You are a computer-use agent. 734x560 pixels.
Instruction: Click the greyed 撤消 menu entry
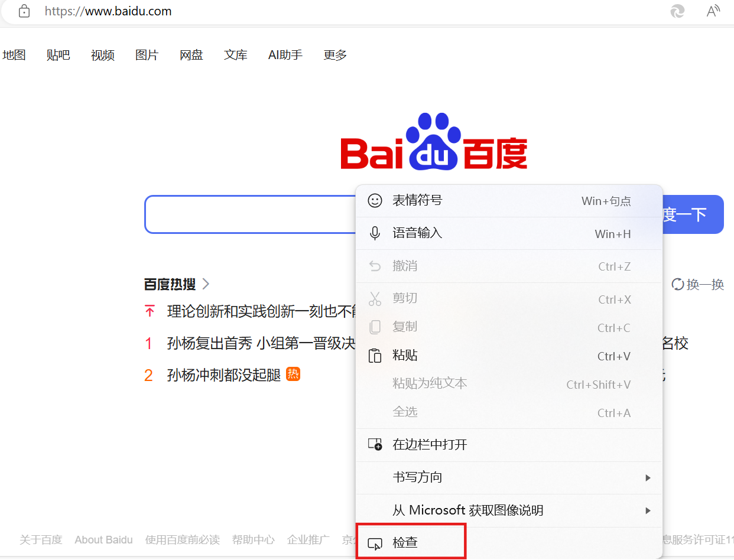pyautogui.click(x=509, y=266)
